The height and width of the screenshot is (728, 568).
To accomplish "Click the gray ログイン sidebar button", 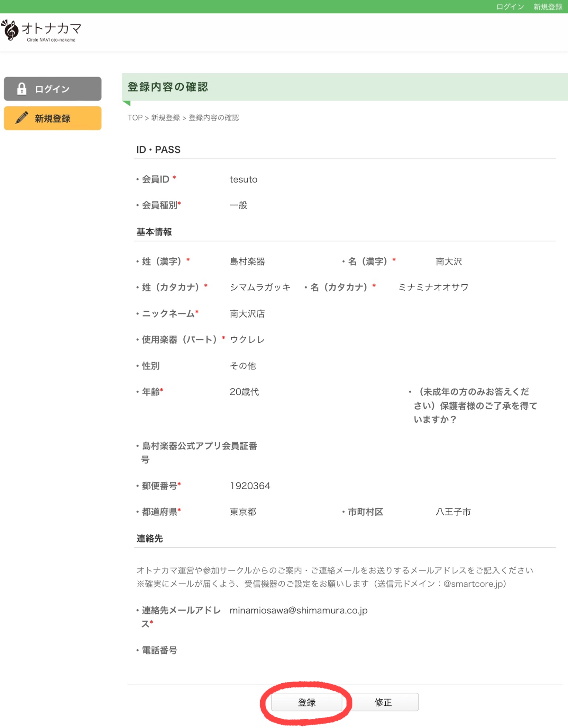I will point(53,89).
